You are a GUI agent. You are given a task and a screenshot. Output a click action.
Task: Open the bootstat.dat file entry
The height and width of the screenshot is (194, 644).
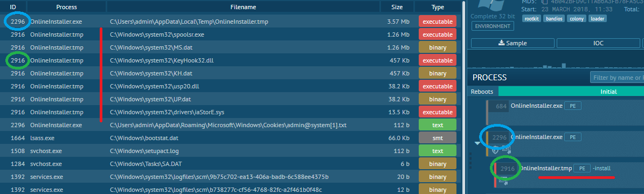(144, 138)
